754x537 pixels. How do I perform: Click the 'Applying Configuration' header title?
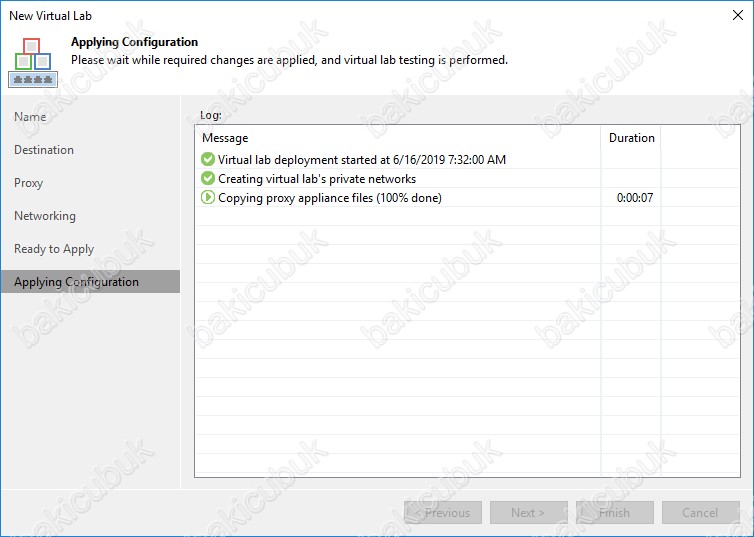135,42
